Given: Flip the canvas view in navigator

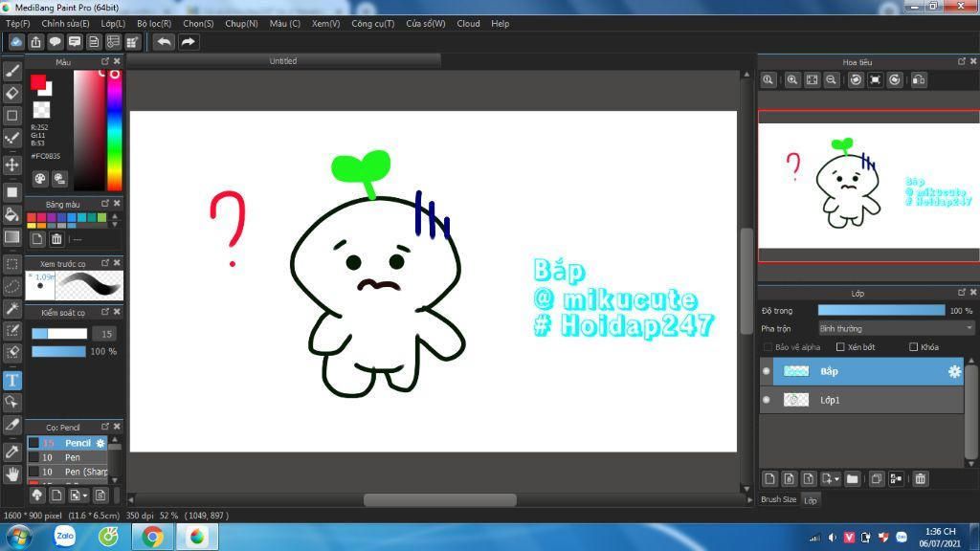Looking at the screenshot, I should click(919, 80).
